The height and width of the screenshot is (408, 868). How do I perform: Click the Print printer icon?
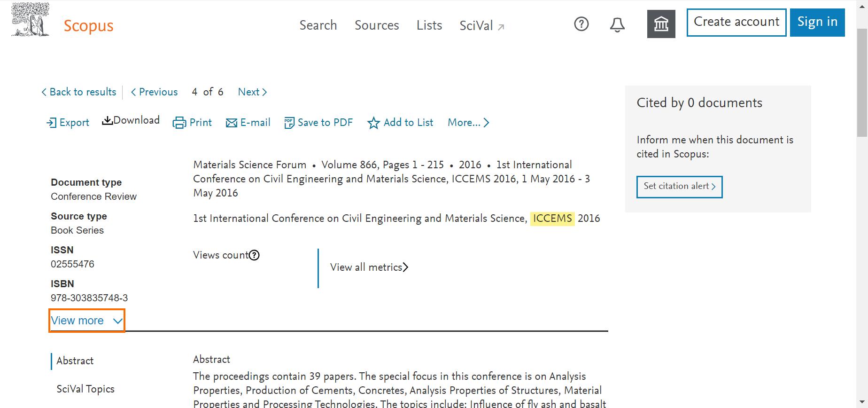pos(179,123)
